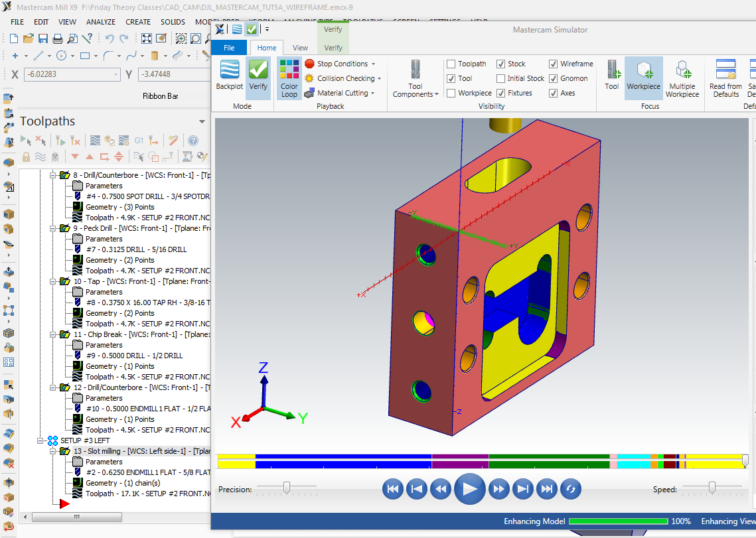Click the red down-triangle icon

click(x=75, y=157)
